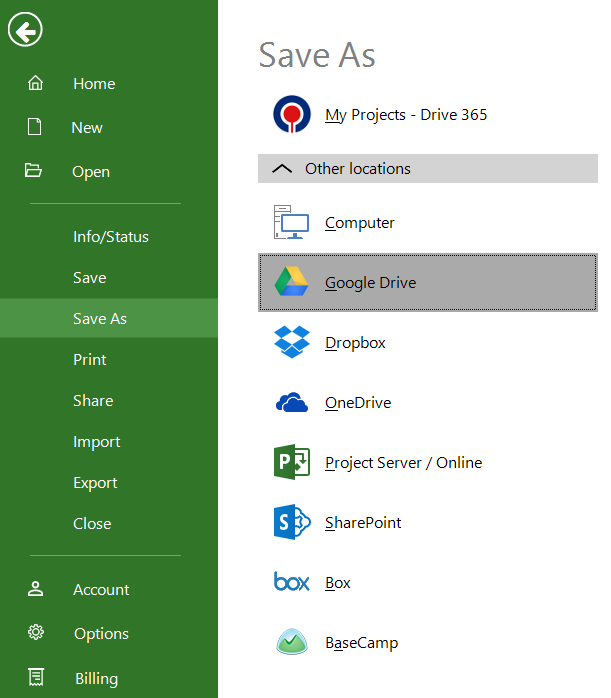
Task: Click the Billing receipt icon
Action: pyautogui.click(x=36, y=677)
